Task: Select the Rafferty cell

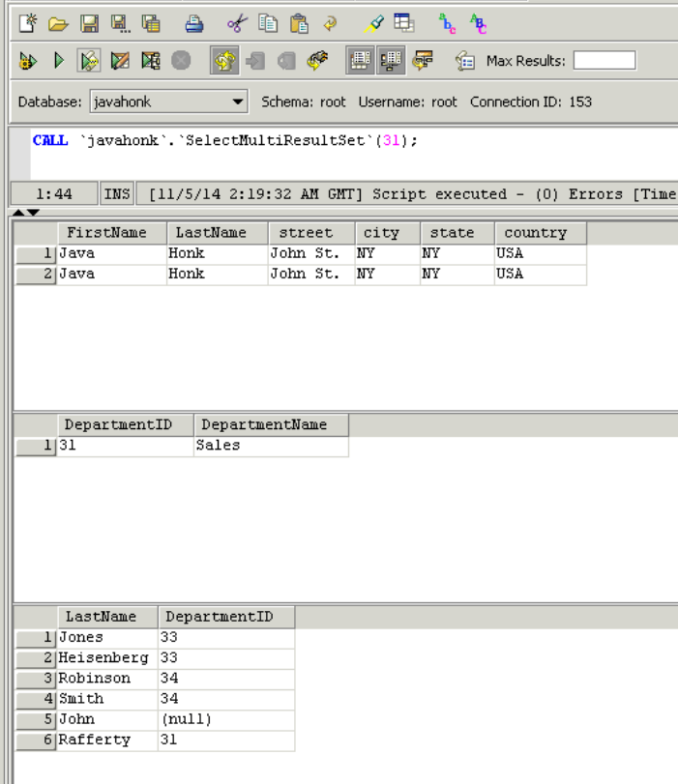Action: [x=107, y=740]
